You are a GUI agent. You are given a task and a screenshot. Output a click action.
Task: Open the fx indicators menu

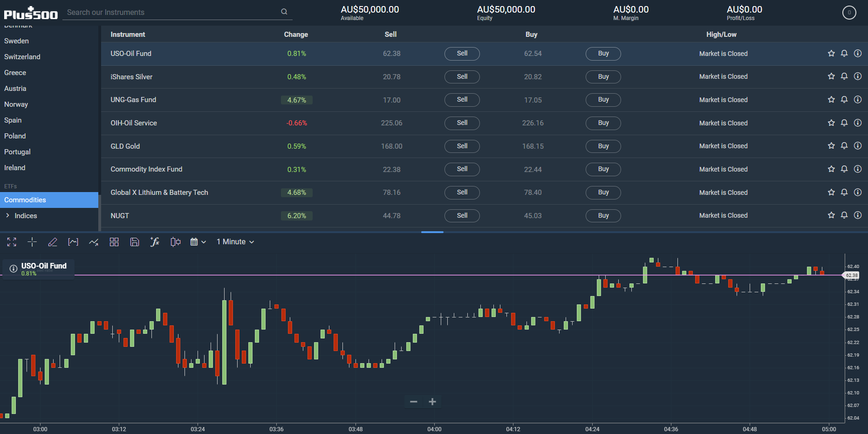[155, 242]
